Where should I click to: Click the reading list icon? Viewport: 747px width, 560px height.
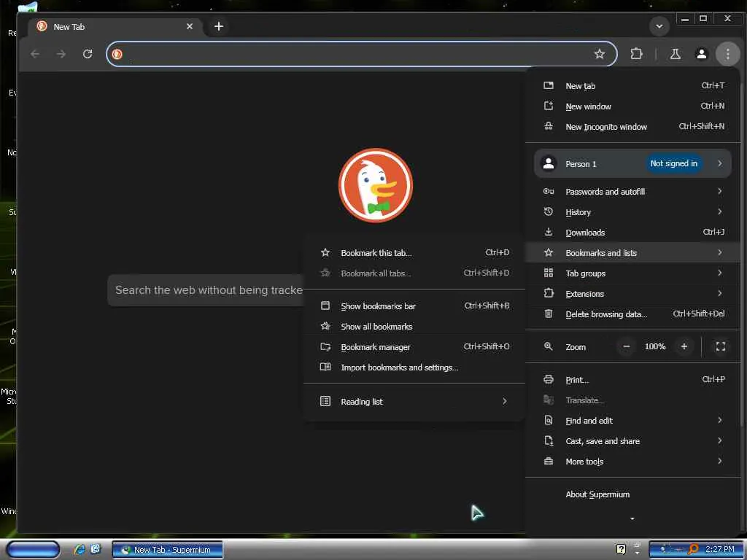325,401
